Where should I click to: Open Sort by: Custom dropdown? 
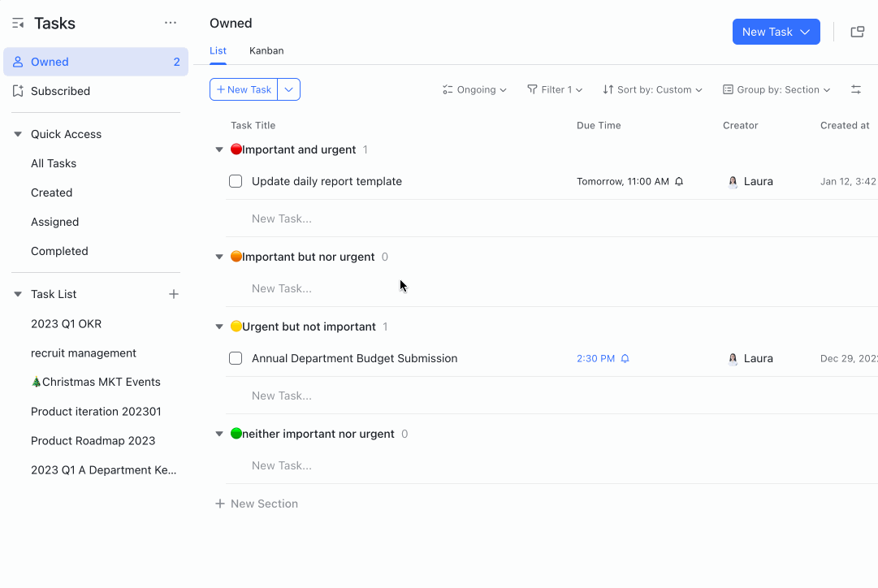(652, 89)
